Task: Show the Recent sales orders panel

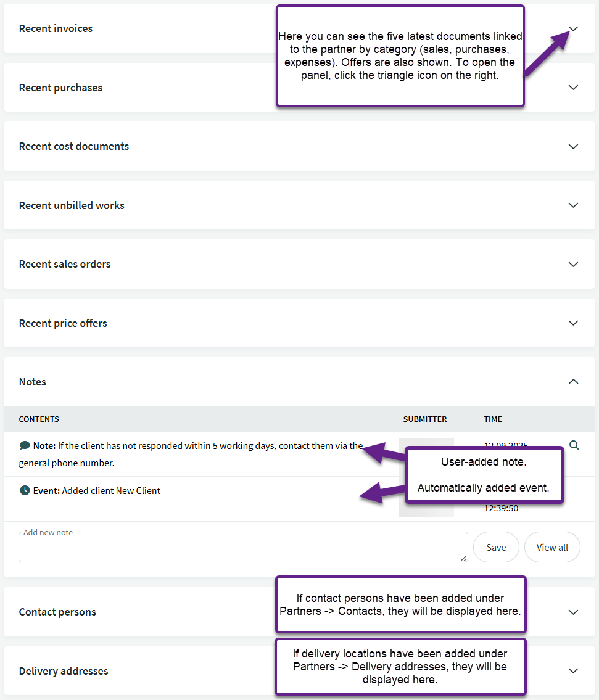Action: click(573, 264)
